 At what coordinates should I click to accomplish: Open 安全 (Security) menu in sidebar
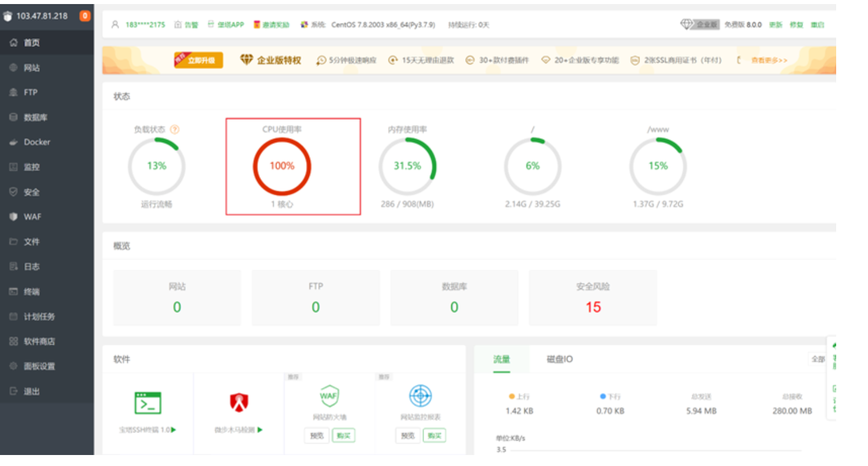pos(31,192)
